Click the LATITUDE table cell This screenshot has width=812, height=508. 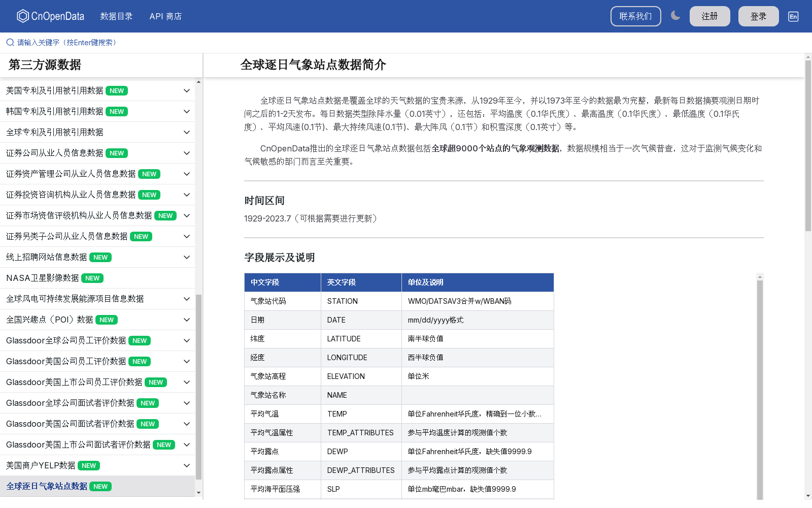(361, 339)
